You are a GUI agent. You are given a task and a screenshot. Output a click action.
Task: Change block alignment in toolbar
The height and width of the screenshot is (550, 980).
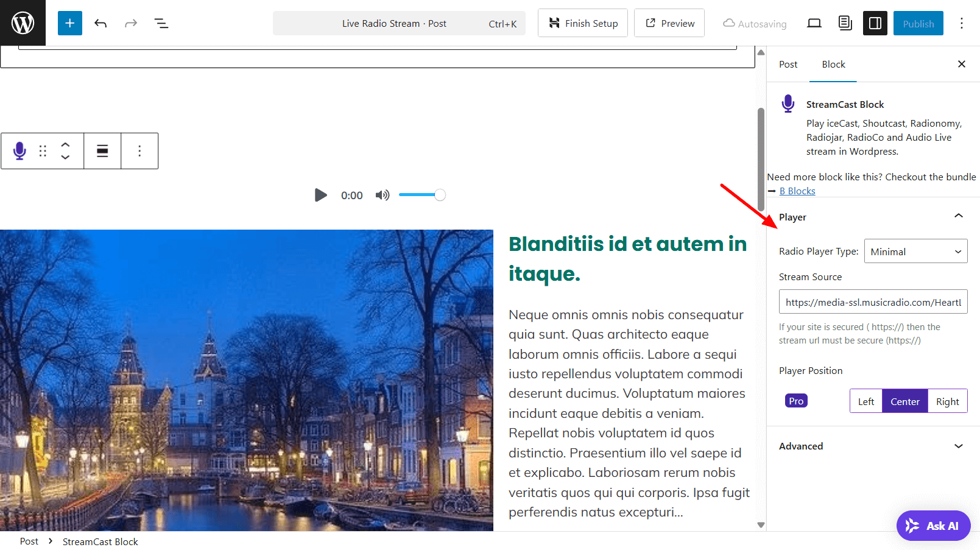(102, 151)
